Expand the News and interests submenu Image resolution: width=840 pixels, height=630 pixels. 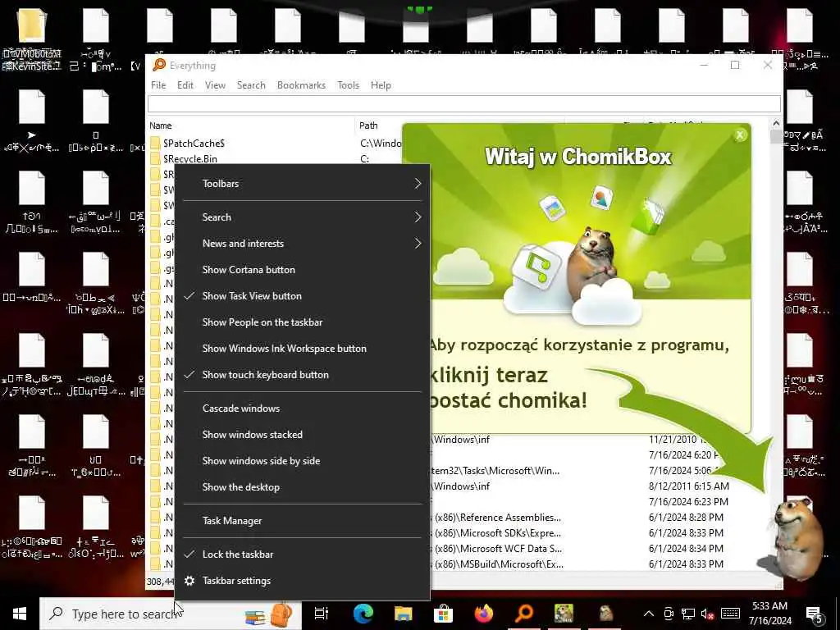click(303, 243)
